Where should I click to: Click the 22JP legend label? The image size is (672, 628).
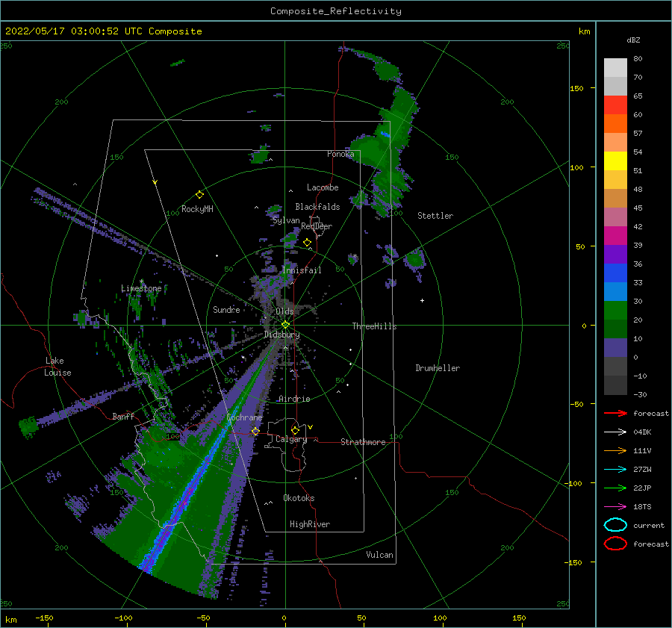[642, 488]
